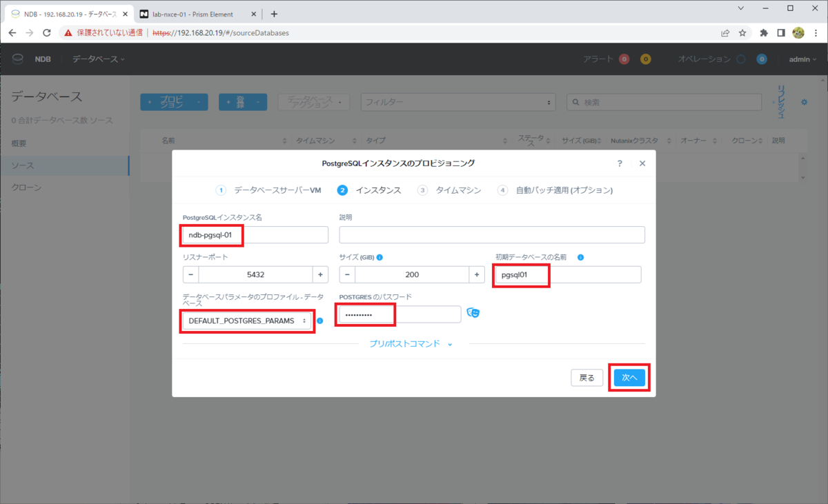Open the データベース top menu dropdown
Screen dimensions: 828x504
click(x=99, y=59)
